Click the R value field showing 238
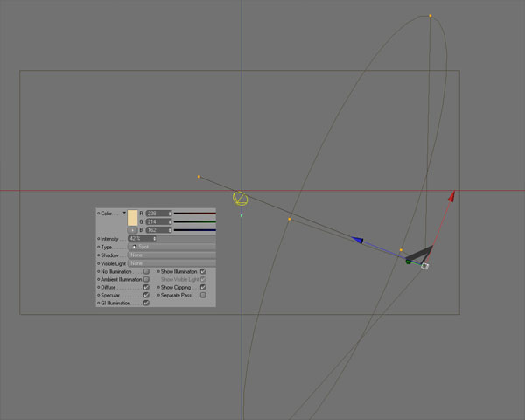 [x=157, y=213]
